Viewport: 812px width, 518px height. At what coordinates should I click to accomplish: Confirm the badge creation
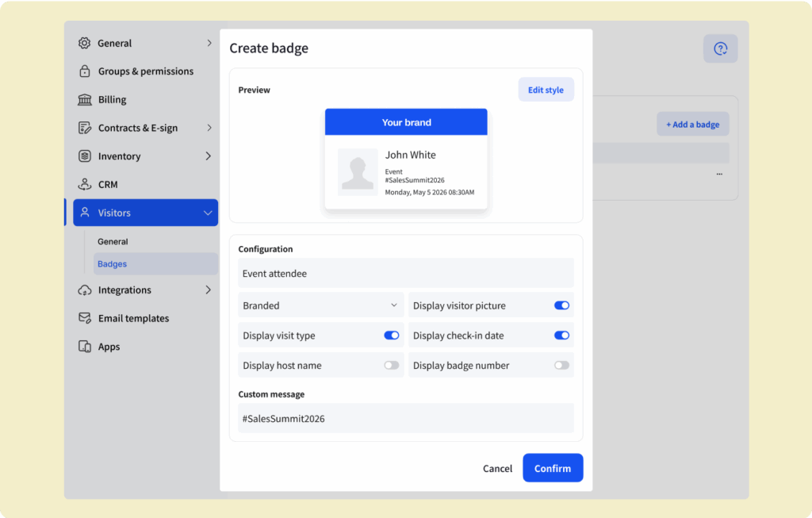tap(553, 468)
